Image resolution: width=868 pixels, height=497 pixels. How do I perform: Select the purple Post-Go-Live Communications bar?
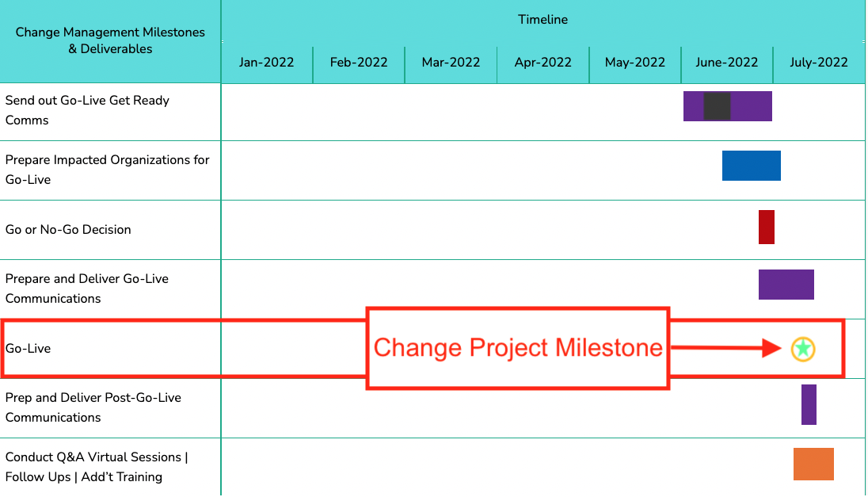(x=809, y=404)
